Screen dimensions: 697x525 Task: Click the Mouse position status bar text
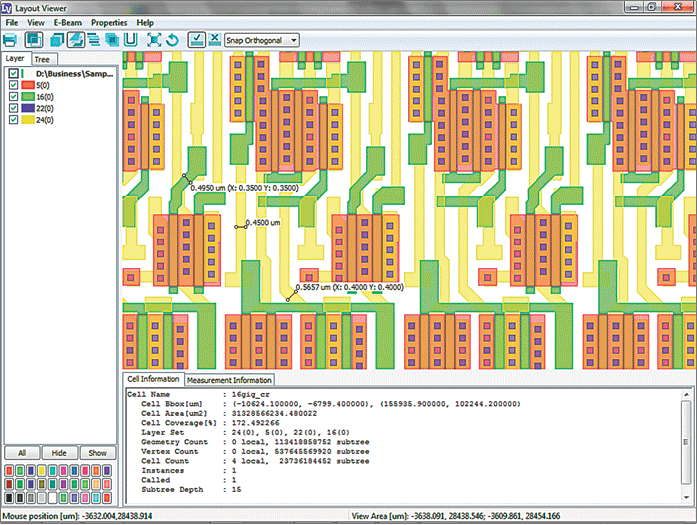point(77,516)
